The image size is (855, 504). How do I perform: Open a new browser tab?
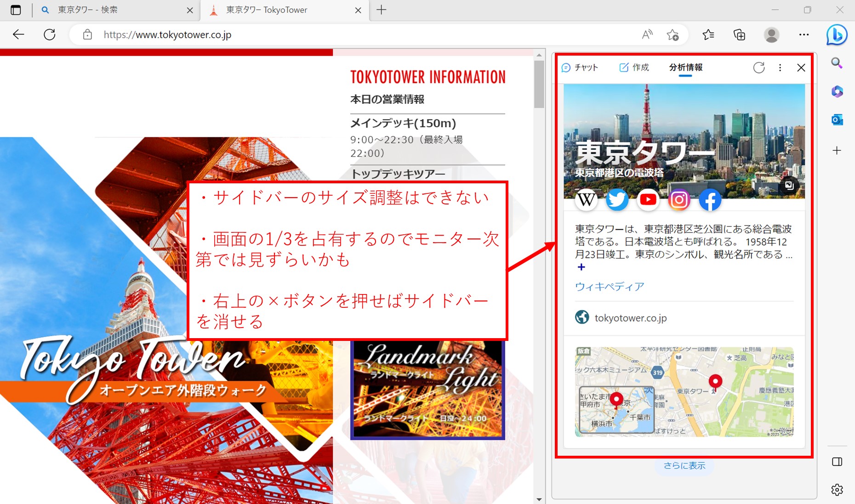tap(381, 10)
